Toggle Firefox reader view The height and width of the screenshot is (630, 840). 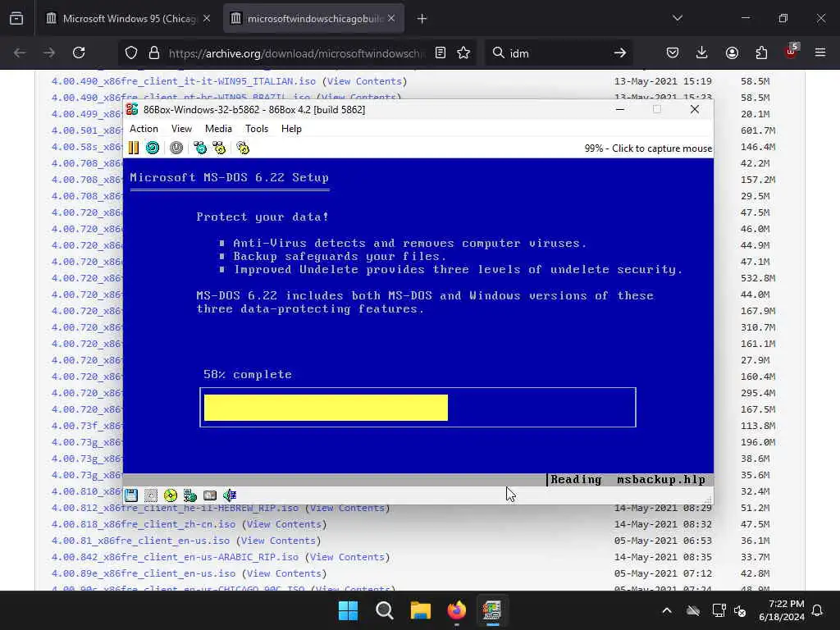(x=441, y=52)
